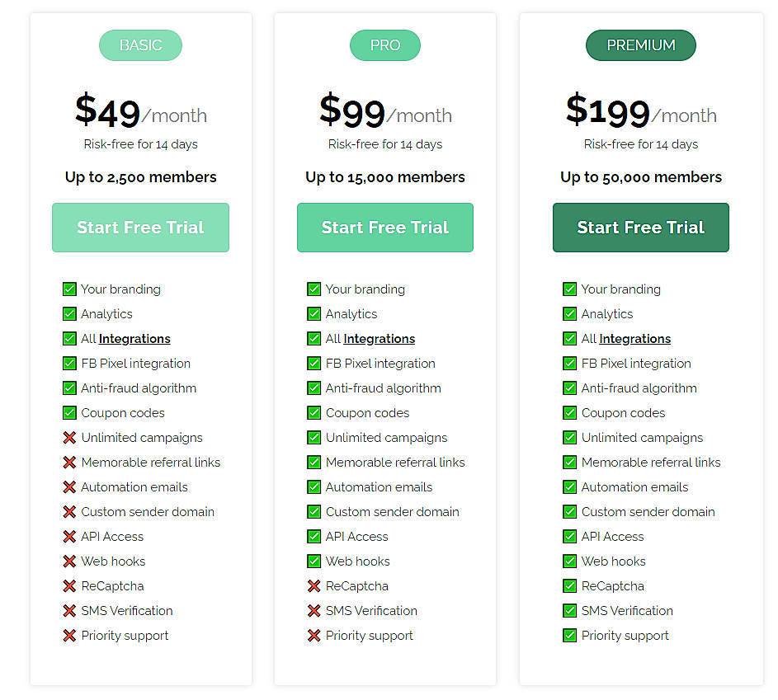
Task: Toggle the checkbox next to Custom sender domain in Pro
Action: [x=314, y=511]
